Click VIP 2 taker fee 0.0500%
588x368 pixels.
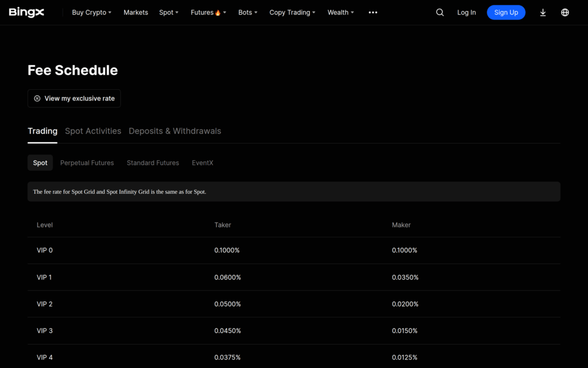pyautogui.click(x=227, y=304)
